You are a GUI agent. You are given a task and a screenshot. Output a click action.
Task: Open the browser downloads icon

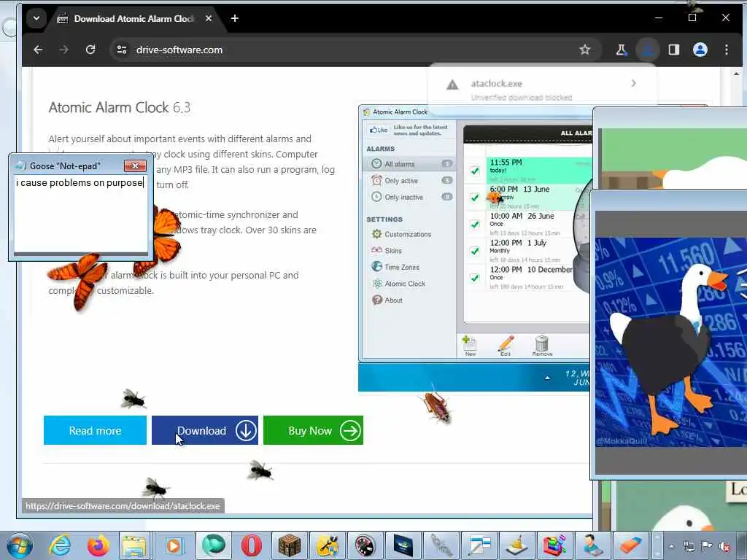648,50
